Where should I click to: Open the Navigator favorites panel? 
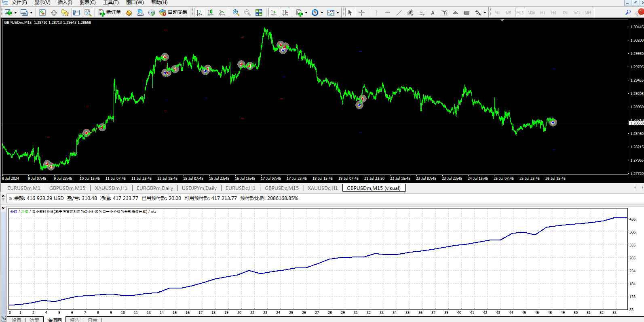click(65, 13)
